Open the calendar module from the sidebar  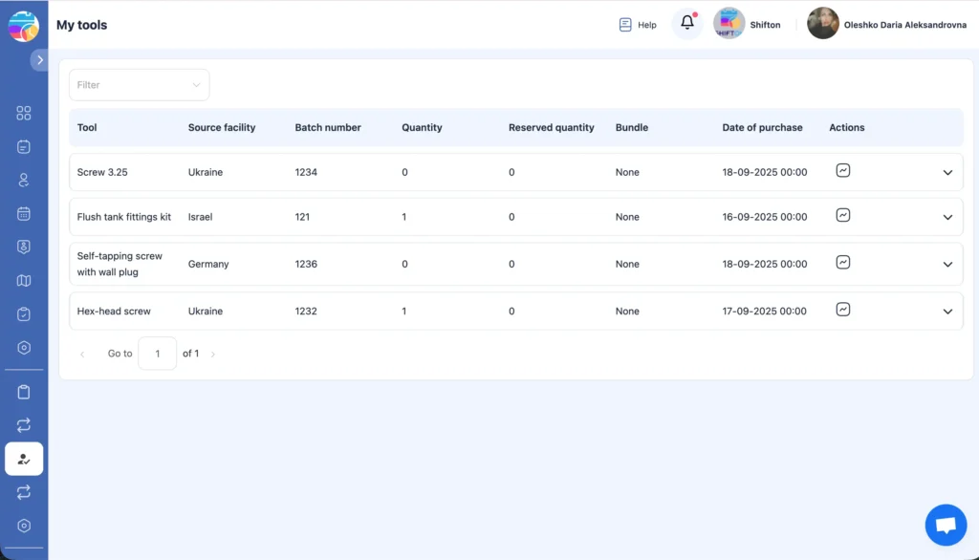click(23, 213)
